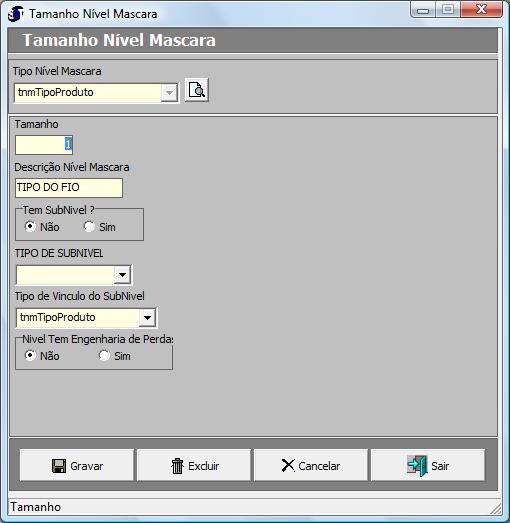The height and width of the screenshot is (523, 510).
Task: Click the search document icon beside Tipo Nível Mascara
Action: (196, 90)
